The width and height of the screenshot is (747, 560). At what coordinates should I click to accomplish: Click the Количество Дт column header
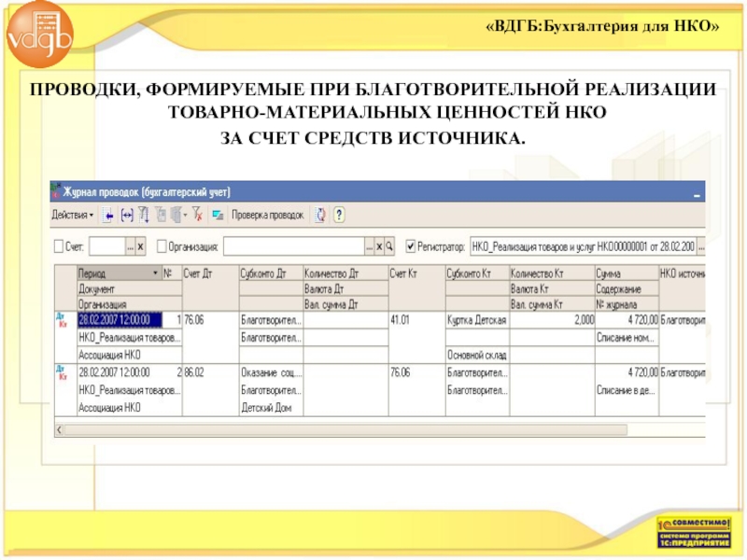click(x=345, y=273)
